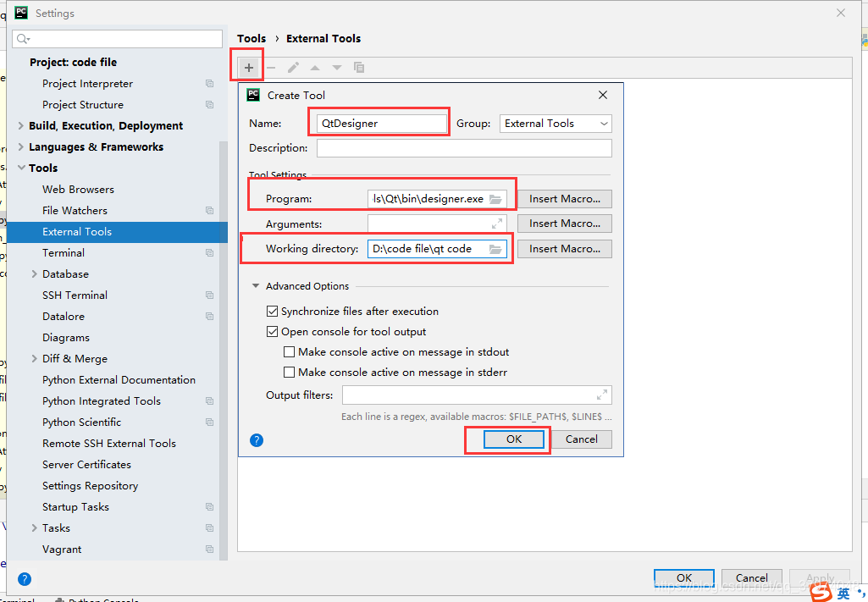
Task: Enable console active on stdout message
Action: [289, 352]
